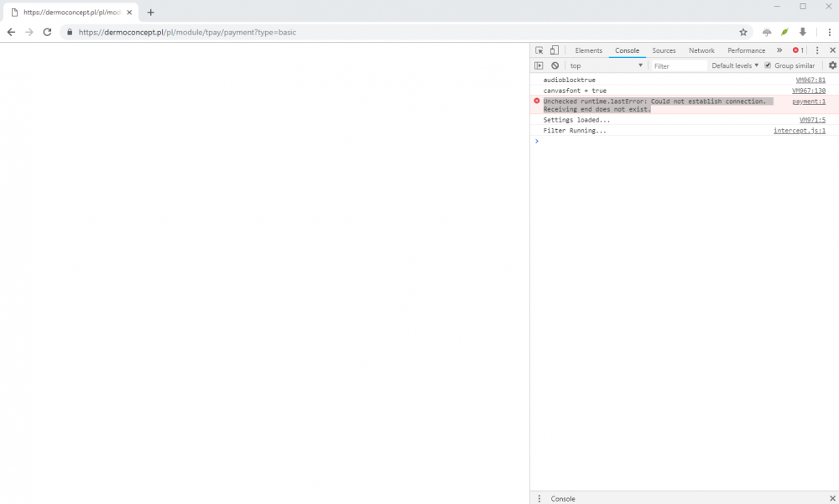Open intercept.js:1 in Sources
Viewport: 839px width, 504px height.
pyautogui.click(x=799, y=130)
